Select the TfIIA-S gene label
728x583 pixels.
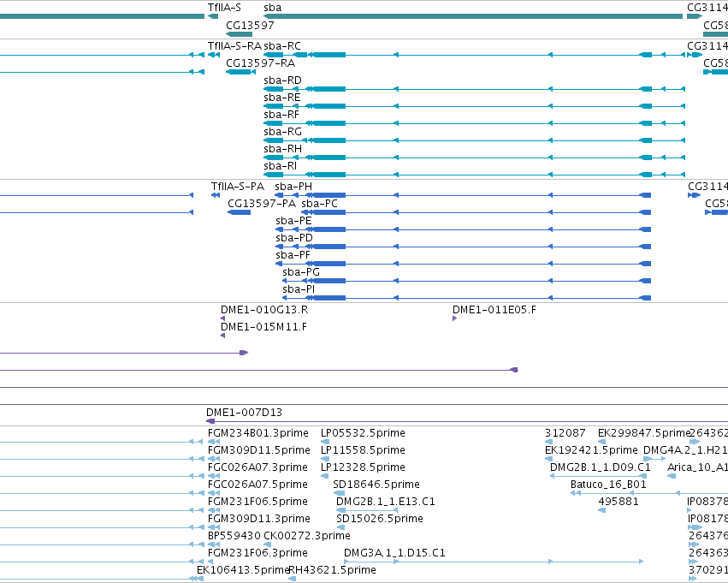(x=224, y=8)
